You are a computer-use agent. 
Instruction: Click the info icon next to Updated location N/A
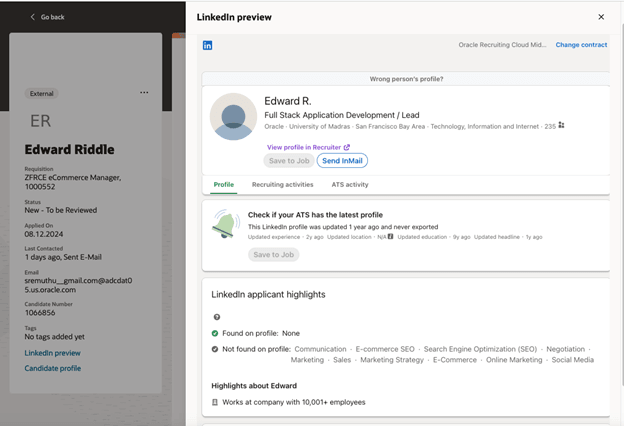tap(390, 236)
